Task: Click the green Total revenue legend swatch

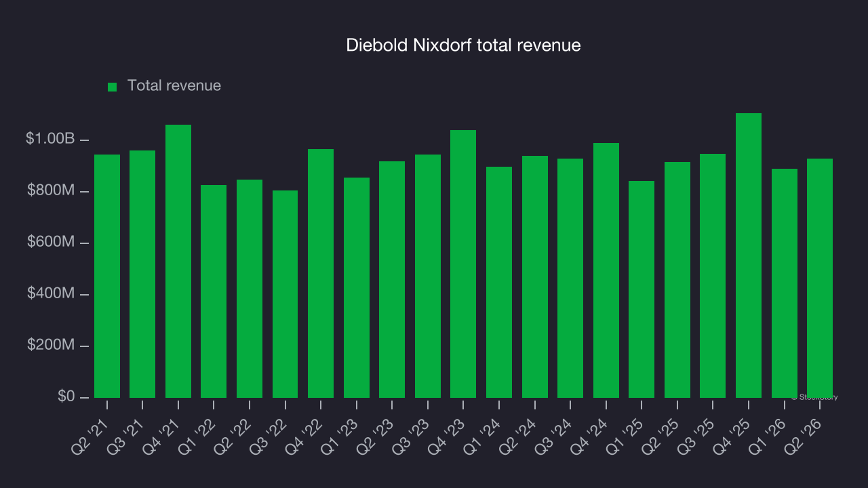Action: point(113,87)
